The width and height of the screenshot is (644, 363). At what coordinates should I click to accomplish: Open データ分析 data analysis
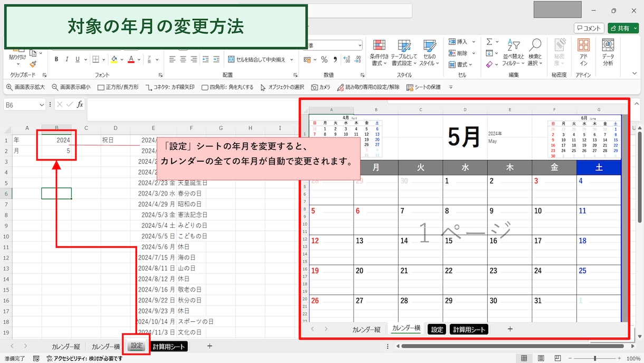pyautogui.click(x=608, y=52)
